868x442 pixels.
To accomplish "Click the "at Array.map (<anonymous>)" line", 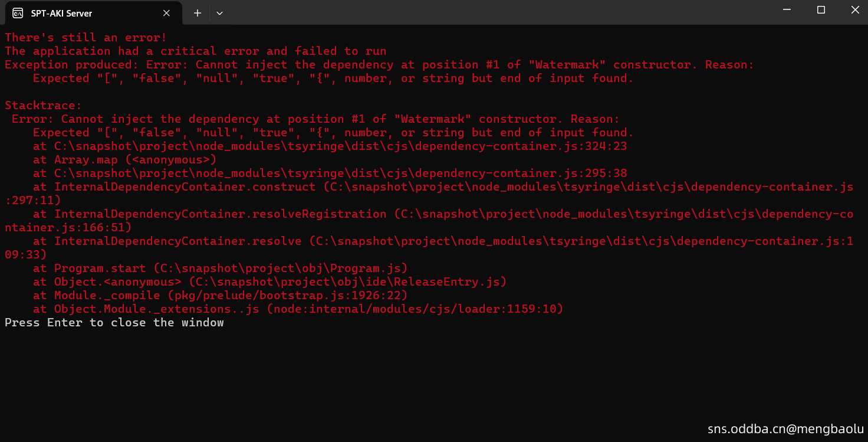I will pyautogui.click(x=125, y=159).
